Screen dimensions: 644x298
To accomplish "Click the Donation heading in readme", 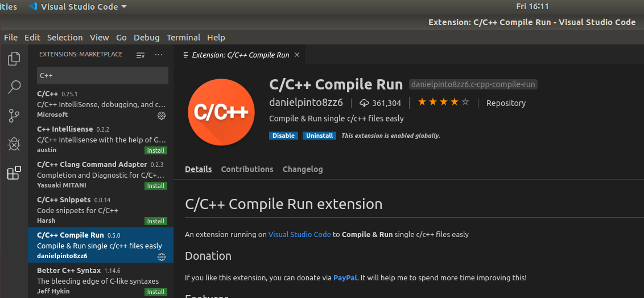I will point(208,256).
